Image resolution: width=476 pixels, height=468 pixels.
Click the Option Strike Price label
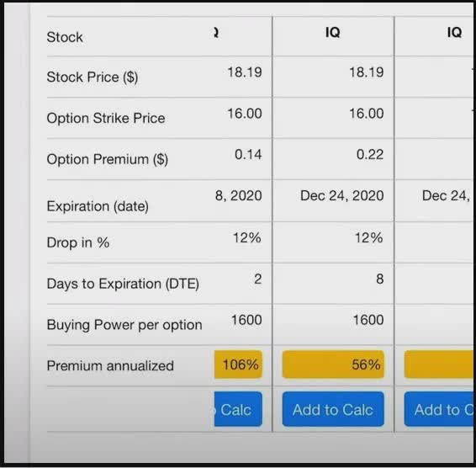pyautogui.click(x=106, y=118)
